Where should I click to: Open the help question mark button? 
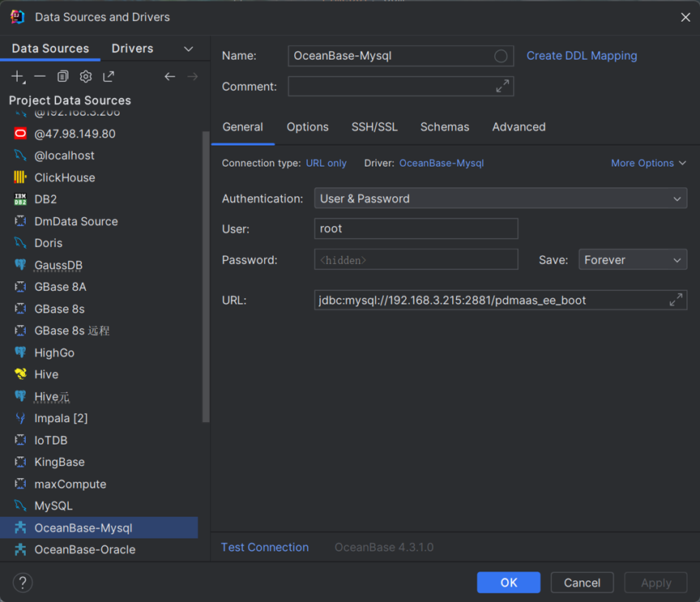click(x=23, y=582)
